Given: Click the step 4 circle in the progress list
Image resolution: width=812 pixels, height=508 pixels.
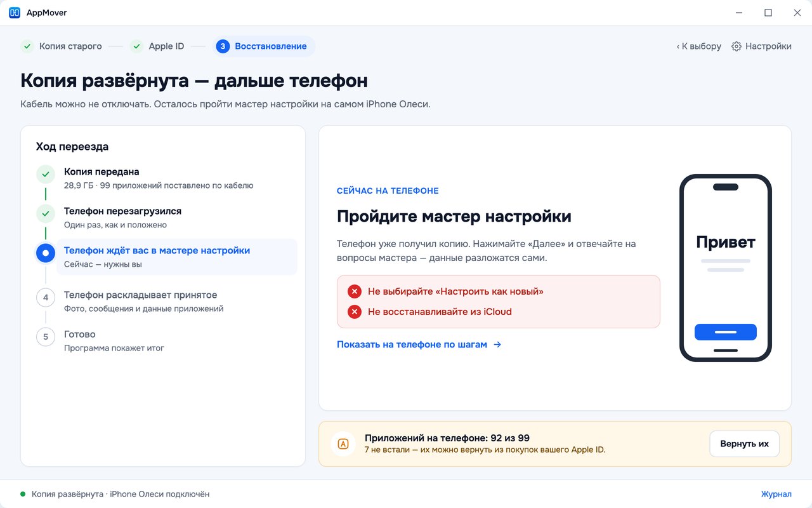Looking at the screenshot, I should (x=46, y=297).
